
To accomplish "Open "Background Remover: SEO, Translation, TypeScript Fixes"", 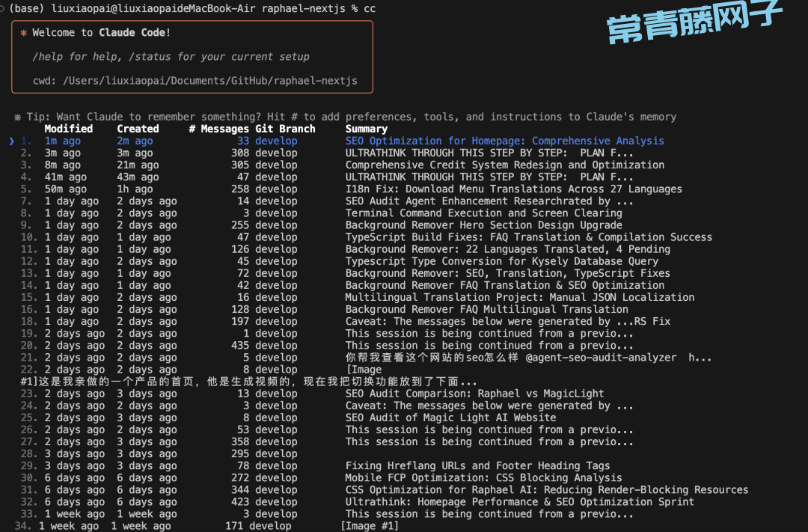I will (345, 273).
